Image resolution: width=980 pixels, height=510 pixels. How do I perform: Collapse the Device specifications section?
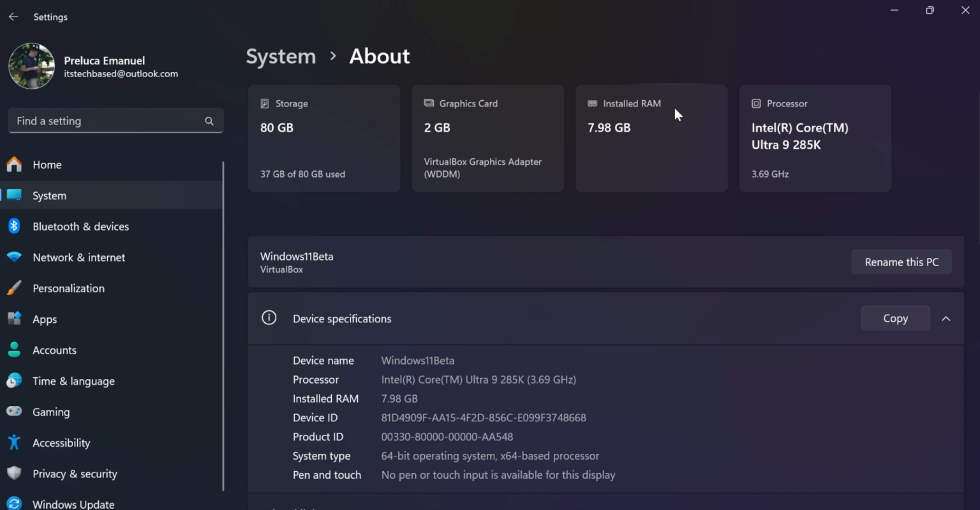tap(946, 318)
